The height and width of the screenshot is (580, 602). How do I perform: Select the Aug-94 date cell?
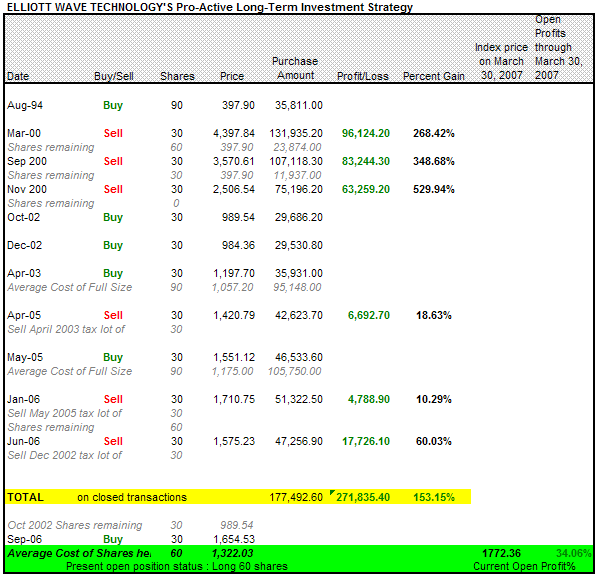(x=23, y=105)
